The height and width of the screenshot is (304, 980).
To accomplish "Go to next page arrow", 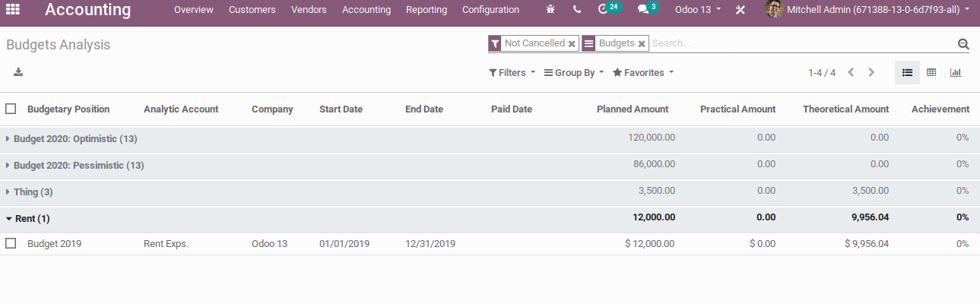I will 871,72.
